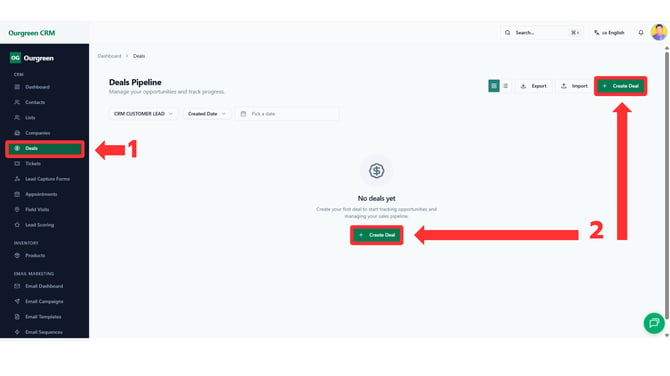Click the OG Ourgreen logo badge

[15, 58]
